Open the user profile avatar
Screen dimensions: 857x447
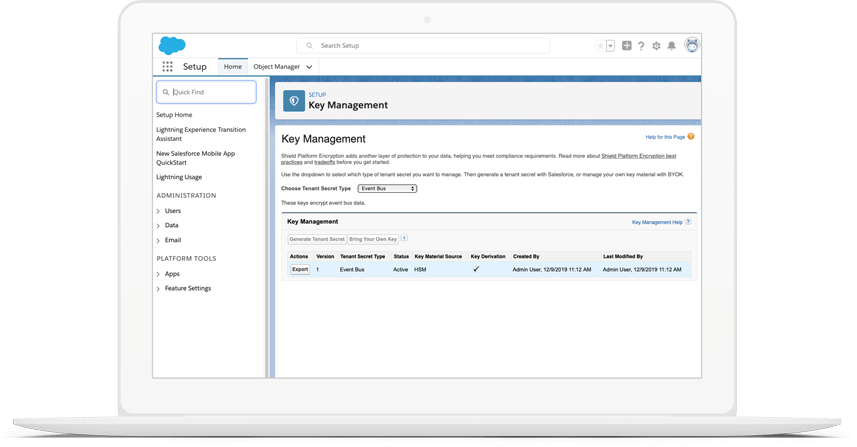pos(692,45)
